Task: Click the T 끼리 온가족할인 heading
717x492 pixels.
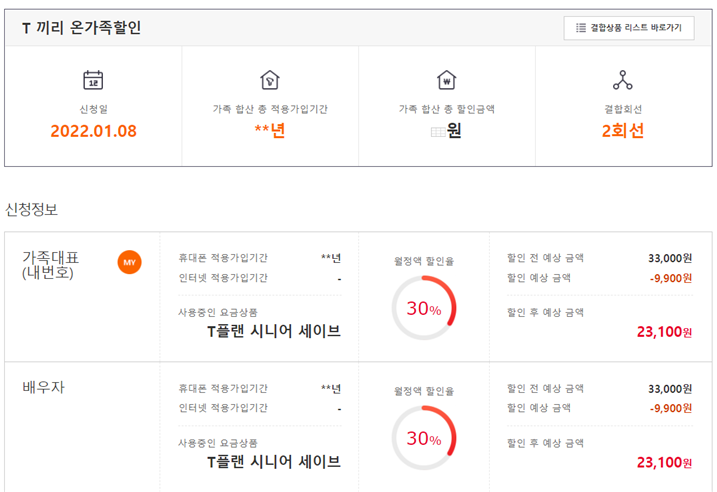Action: 81,28
